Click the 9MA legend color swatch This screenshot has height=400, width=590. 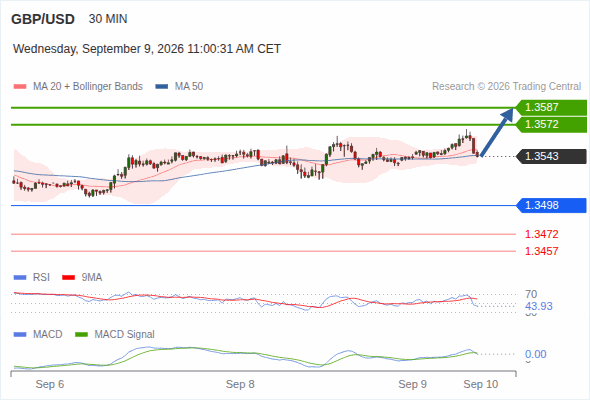click(68, 278)
